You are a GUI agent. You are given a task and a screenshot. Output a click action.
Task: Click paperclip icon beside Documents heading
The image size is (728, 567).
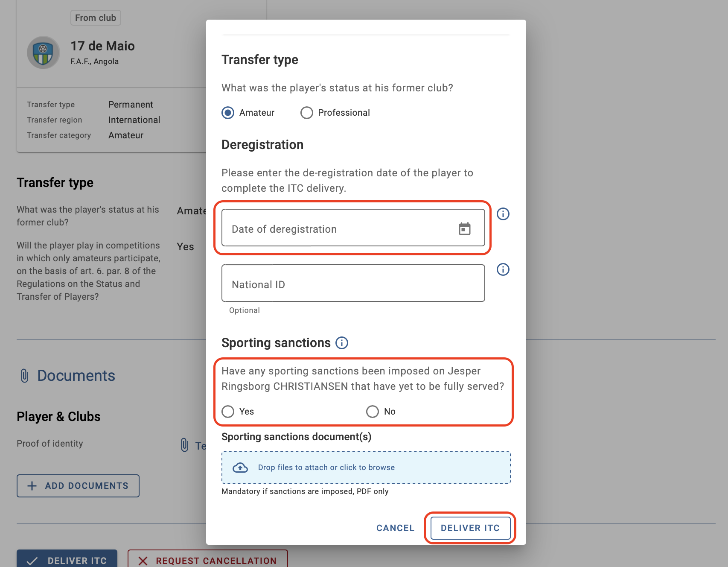coord(25,376)
